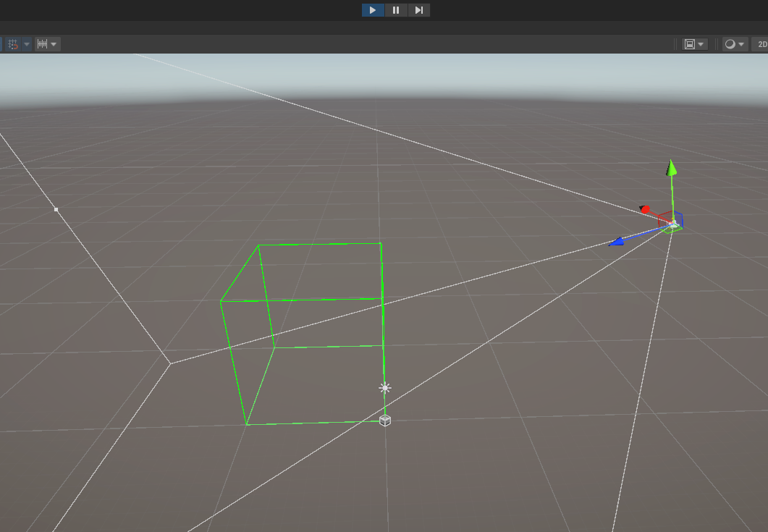Viewport: 768px width, 532px height.
Task: Enable 2D scene view mode
Action: pos(762,44)
